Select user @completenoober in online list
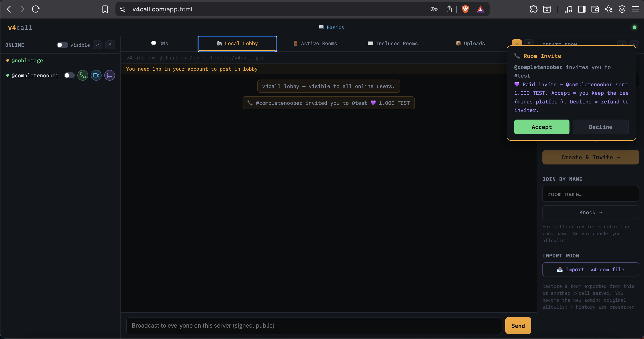Viewport: 644px width, 339px height. click(x=35, y=76)
